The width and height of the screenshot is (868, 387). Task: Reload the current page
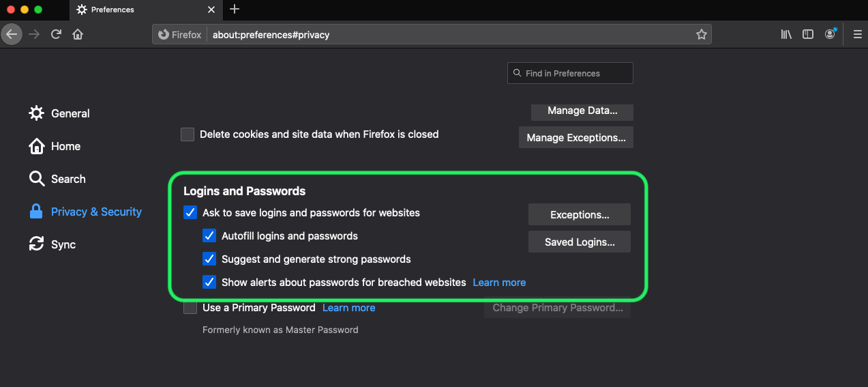pyautogui.click(x=57, y=34)
